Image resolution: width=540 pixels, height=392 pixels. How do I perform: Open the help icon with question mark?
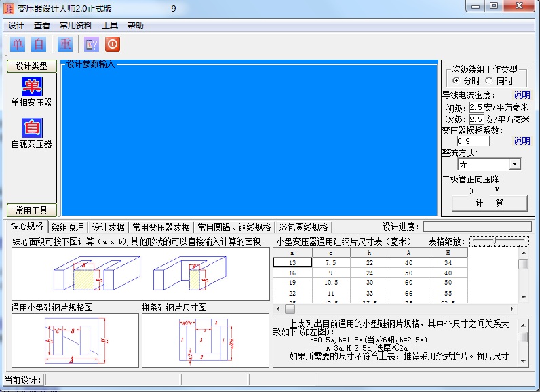coord(91,44)
